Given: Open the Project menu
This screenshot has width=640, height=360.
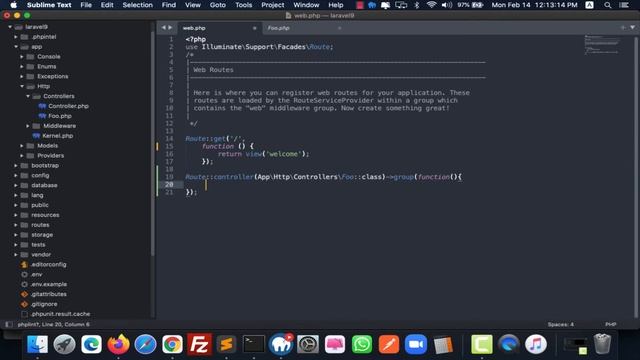Looking at the screenshot, I should 273,5.
